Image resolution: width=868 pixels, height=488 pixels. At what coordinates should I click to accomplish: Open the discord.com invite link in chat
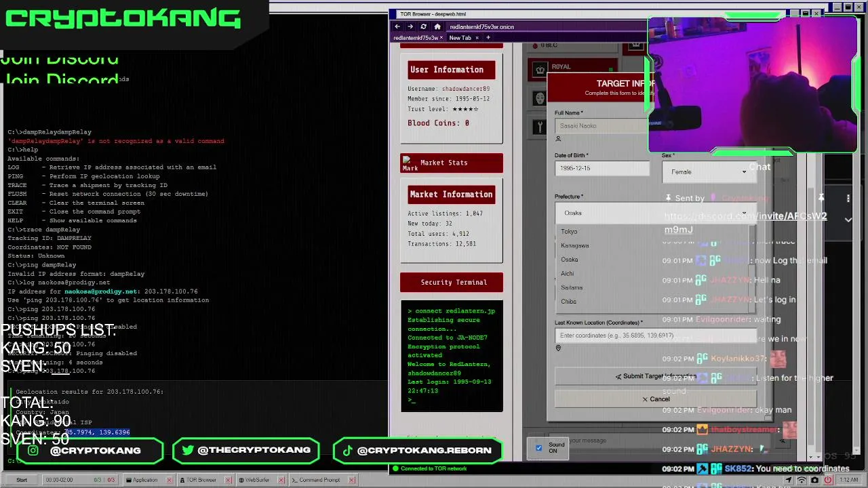pos(745,222)
